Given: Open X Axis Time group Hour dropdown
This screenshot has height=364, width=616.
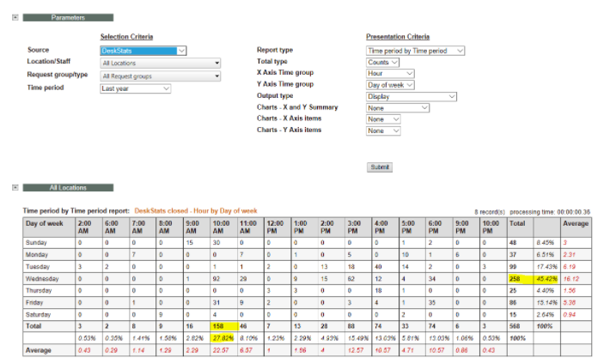Looking at the screenshot, I should pyautogui.click(x=390, y=74).
